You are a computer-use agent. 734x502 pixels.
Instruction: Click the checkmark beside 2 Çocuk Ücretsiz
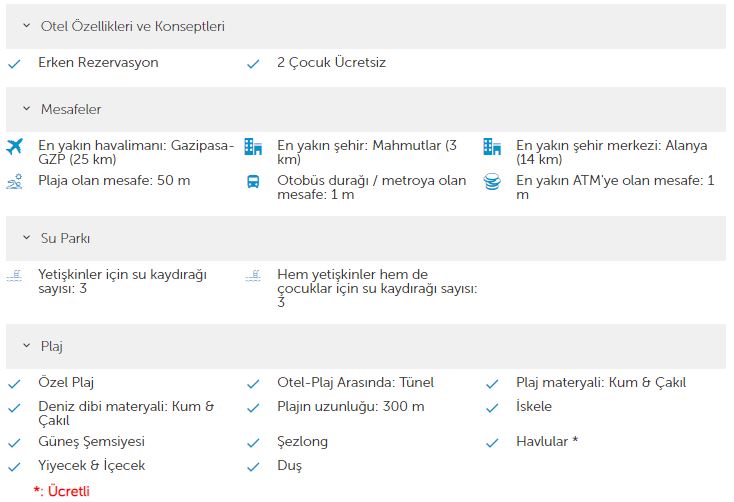[253, 64]
